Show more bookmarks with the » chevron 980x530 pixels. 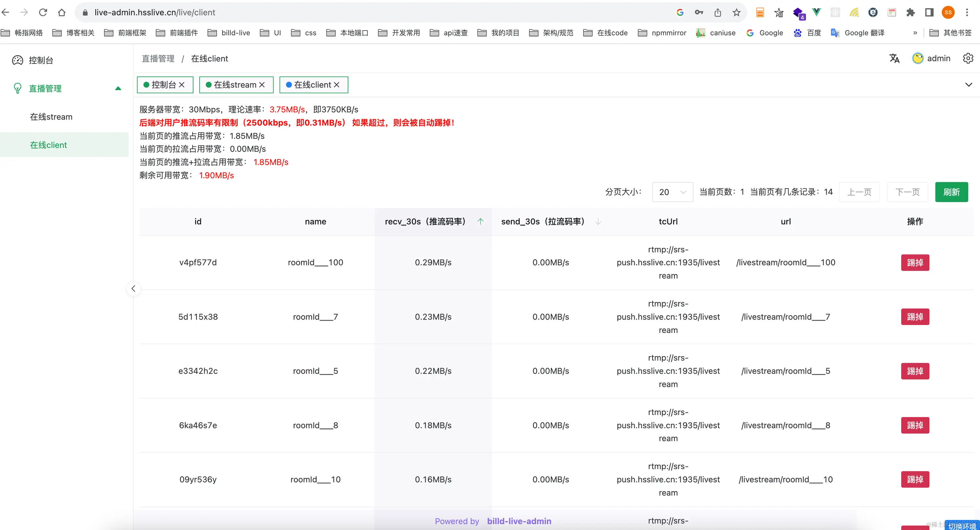pos(915,33)
